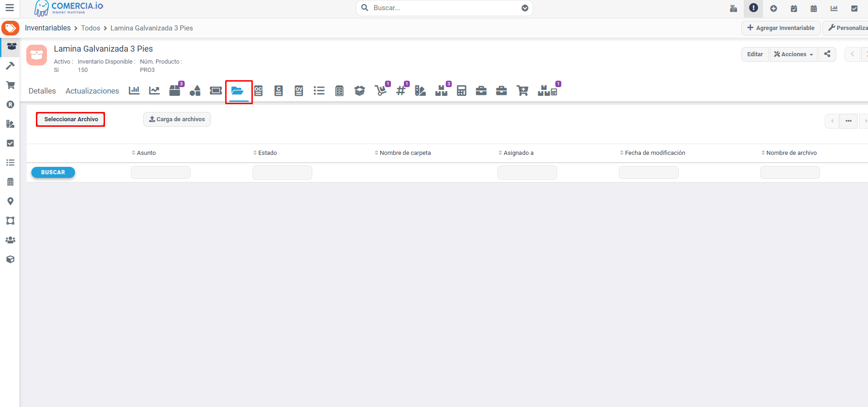Select the cube icon in left sidebar

point(10,260)
